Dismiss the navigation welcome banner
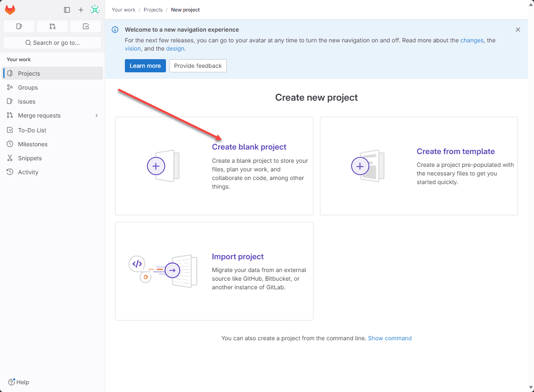This screenshot has width=534, height=392. coord(518,30)
